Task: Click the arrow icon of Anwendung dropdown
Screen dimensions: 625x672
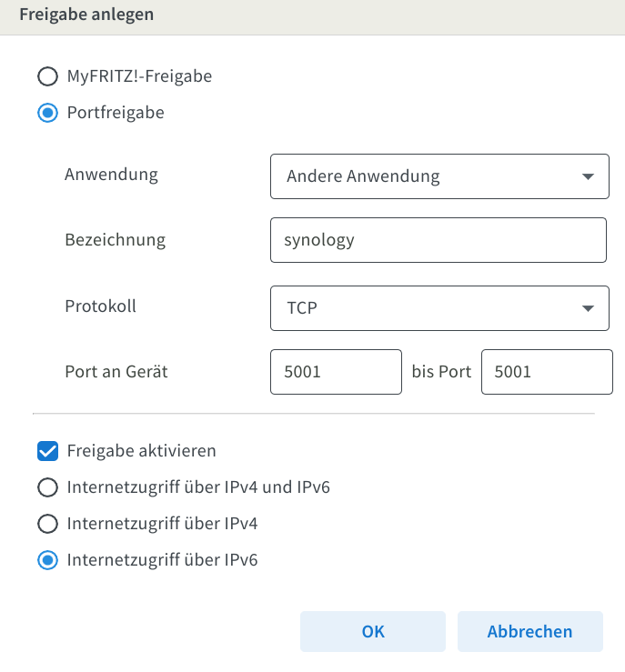Action: click(x=588, y=176)
